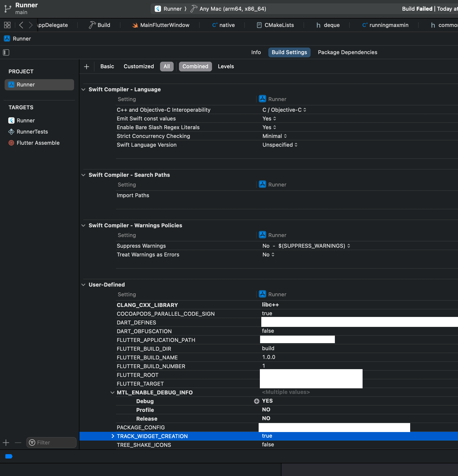Click the hammer icon before Any Mac

(194, 9)
